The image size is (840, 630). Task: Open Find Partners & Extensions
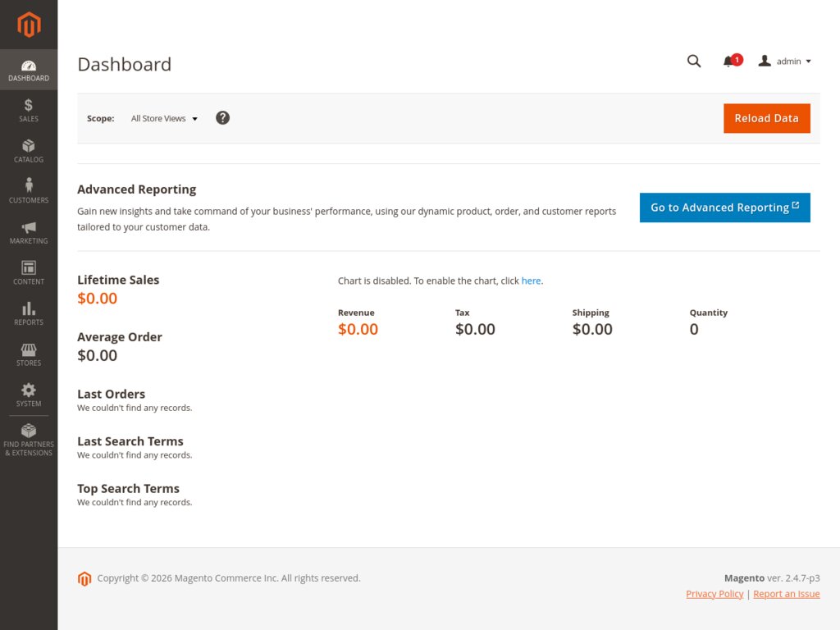tap(29, 441)
